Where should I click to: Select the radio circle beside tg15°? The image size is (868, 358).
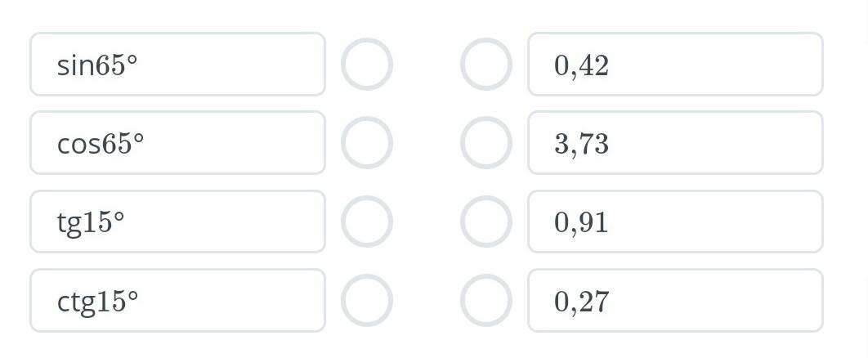[366, 222]
